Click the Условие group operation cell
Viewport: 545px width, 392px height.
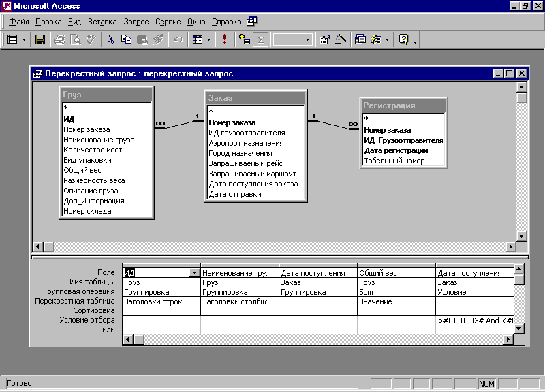[x=475, y=292]
